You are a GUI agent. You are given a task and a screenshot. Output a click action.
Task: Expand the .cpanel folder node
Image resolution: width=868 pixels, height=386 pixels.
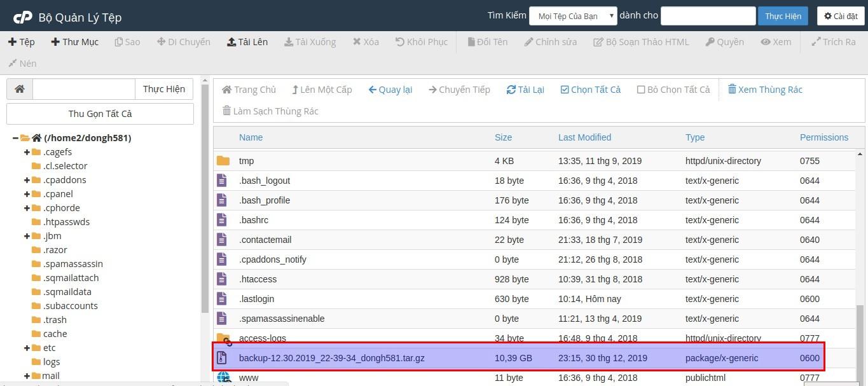click(x=27, y=194)
